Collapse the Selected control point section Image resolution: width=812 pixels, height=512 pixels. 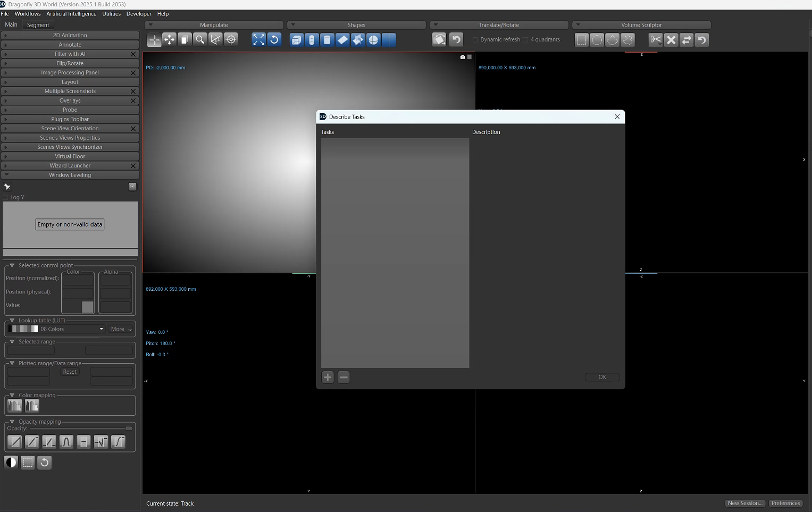12,265
